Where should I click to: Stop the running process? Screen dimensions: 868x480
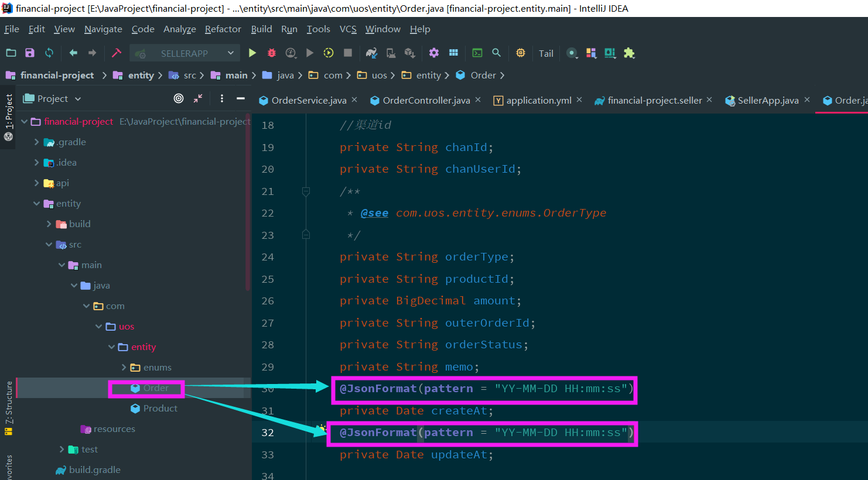point(347,53)
